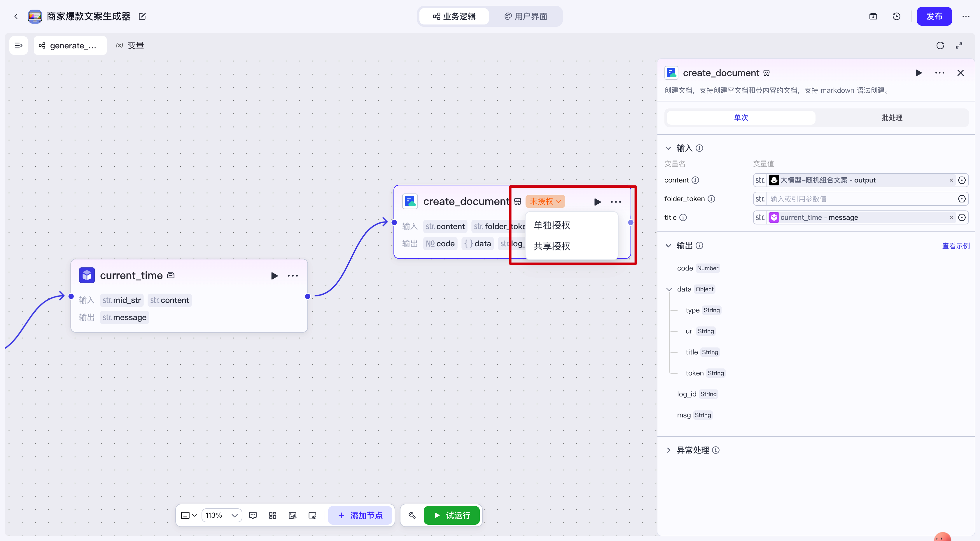Open the 113% zoom level dropdown

click(221, 515)
